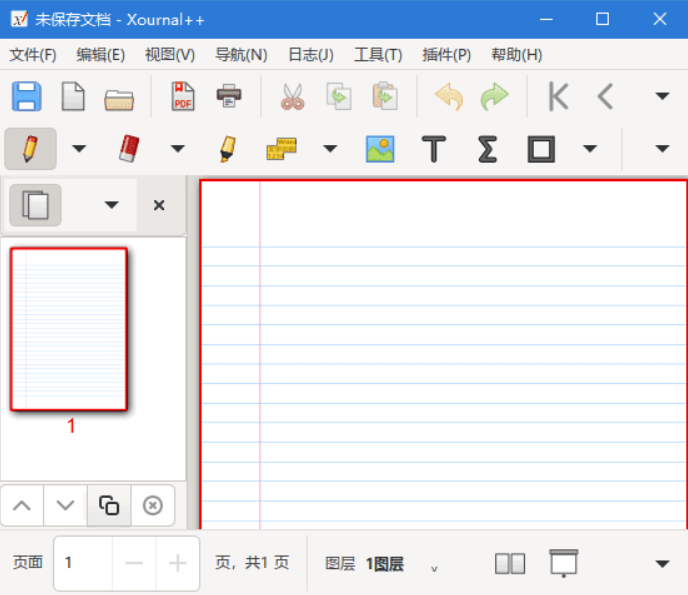Open the dropdown beside the ruler tool
The height and width of the screenshot is (595, 688).
(330, 149)
